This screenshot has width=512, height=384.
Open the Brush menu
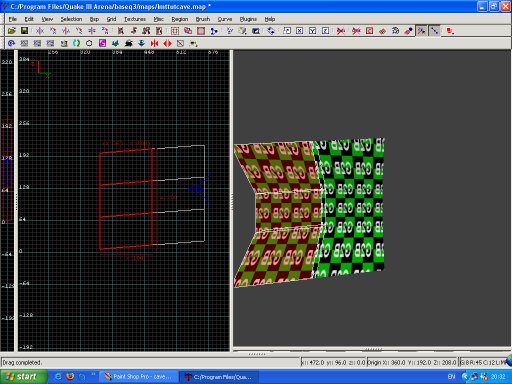click(x=203, y=19)
